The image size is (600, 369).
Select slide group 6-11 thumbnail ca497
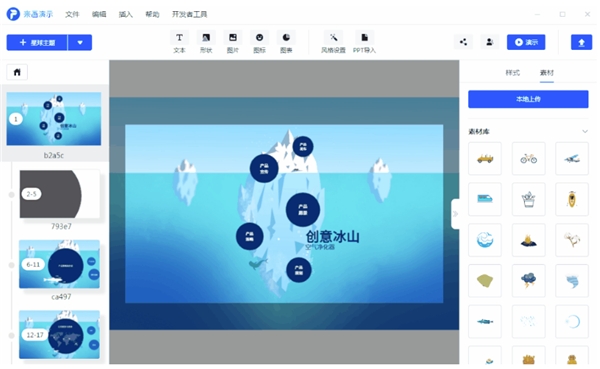point(59,264)
